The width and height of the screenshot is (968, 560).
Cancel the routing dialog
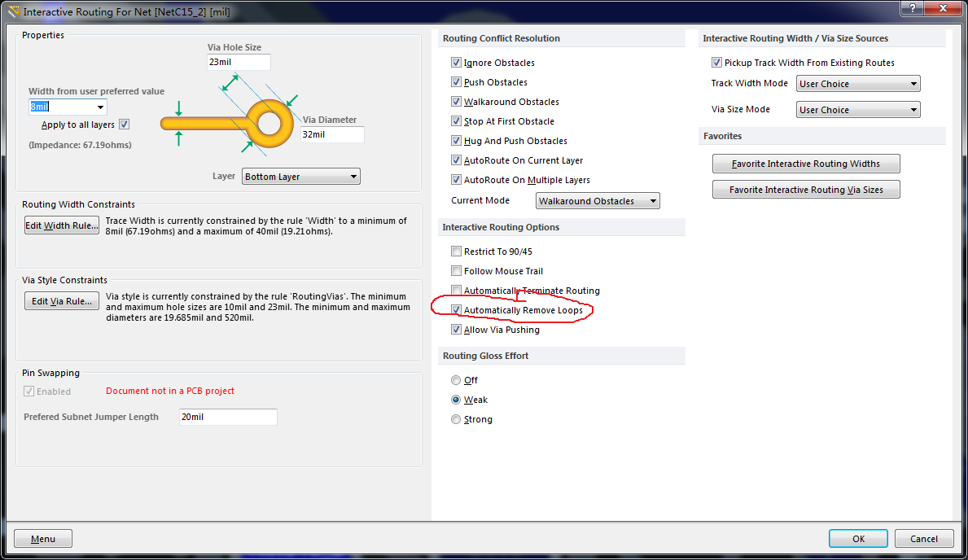[x=923, y=538]
